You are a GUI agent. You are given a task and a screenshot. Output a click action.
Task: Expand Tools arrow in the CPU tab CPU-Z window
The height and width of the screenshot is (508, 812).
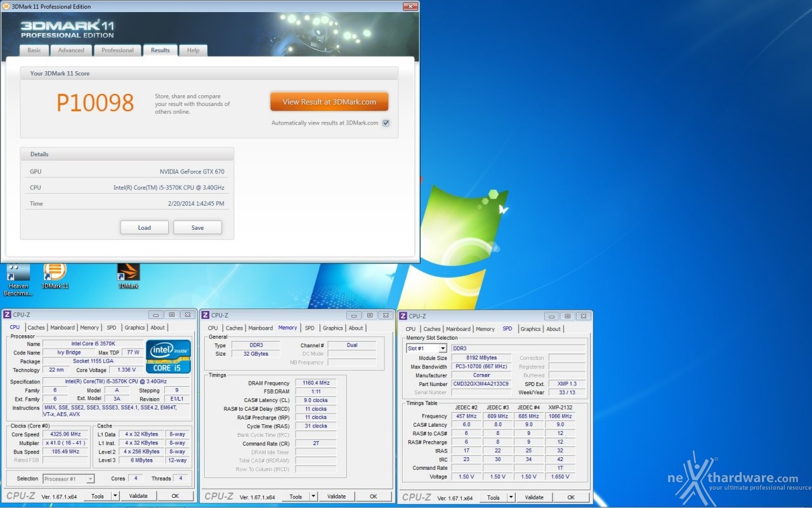click(115, 496)
